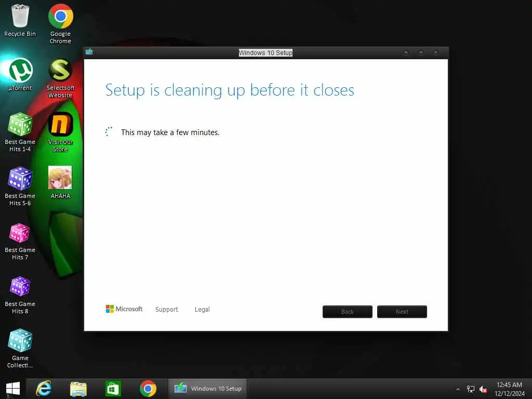Close the Windows 10 Setup window
Screen dimensions: 532x399
(x=436, y=52)
